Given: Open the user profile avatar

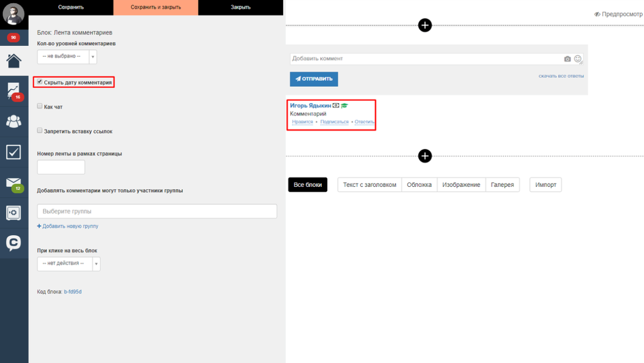Looking at the screenshot, I should (x=13, y=13).
